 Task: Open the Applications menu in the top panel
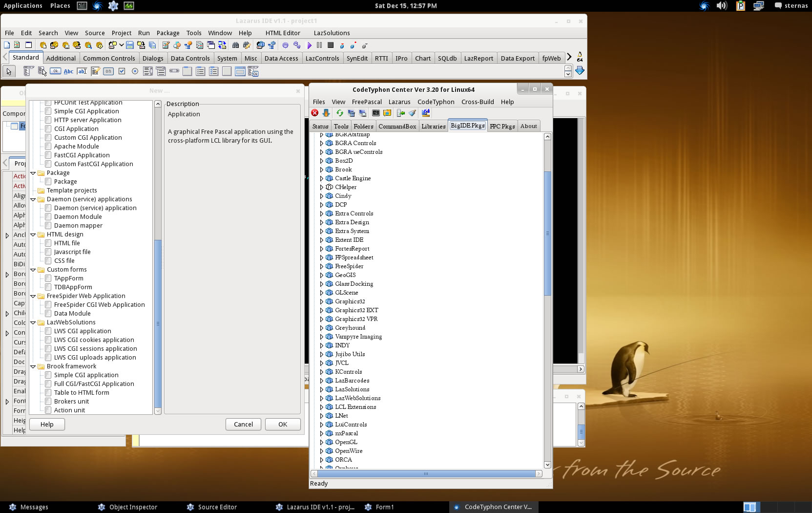click(23, 5)
